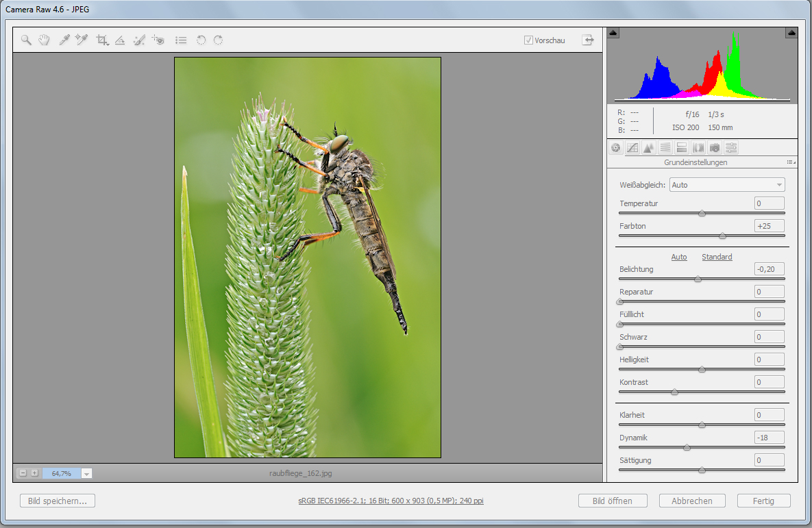Select the Retouch brush tool

139,40
